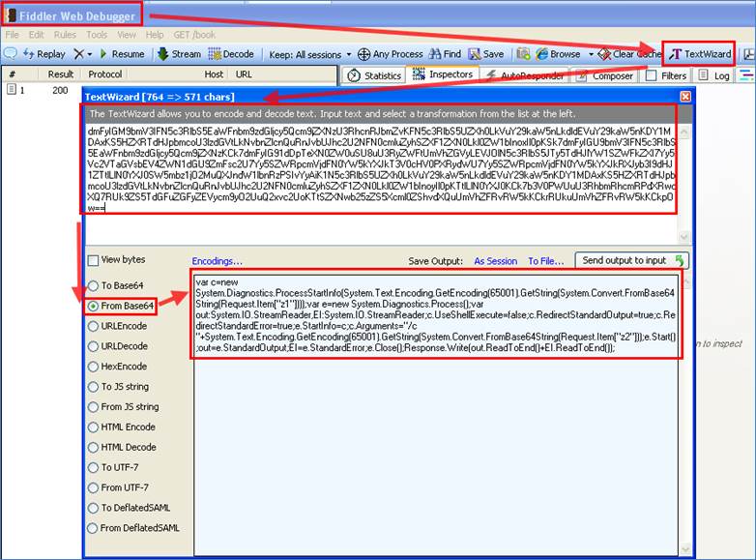The image size is (756, 560).
Task: Open the TextWizard toolbar button
Action: [700, 54]
